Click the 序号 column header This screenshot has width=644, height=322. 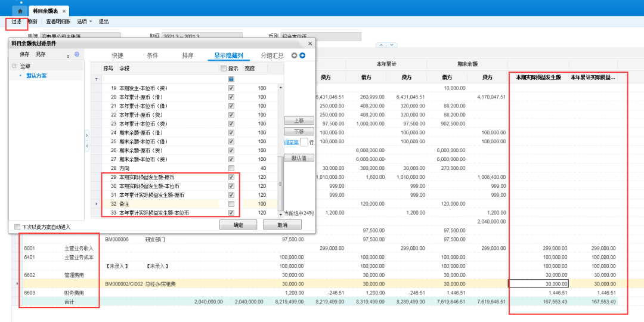point(109,69)
